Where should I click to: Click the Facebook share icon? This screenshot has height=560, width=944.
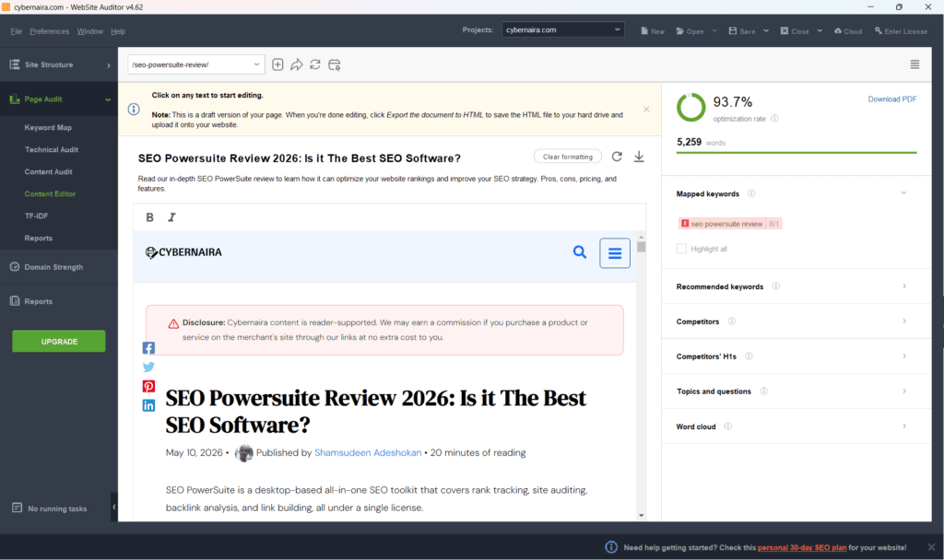point(148,347)
